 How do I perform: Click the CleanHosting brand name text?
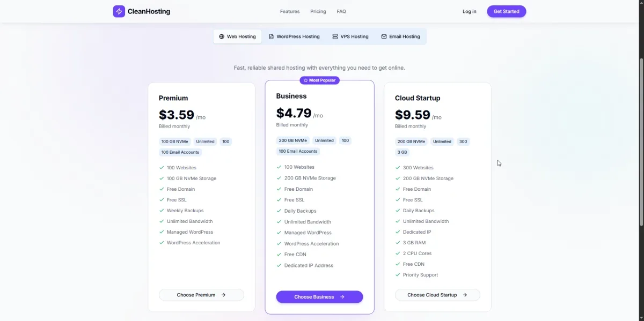click(149, 11)
